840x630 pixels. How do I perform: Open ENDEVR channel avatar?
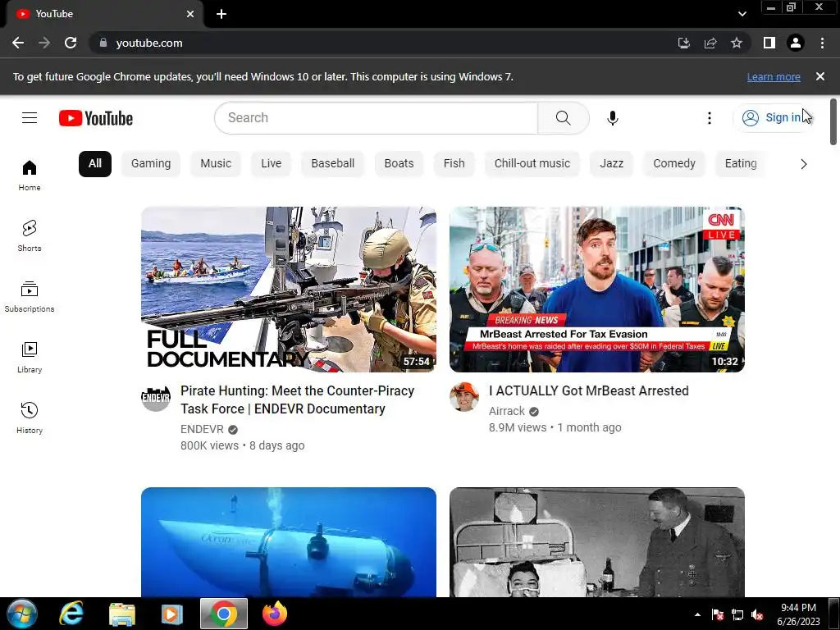[156, 398]
